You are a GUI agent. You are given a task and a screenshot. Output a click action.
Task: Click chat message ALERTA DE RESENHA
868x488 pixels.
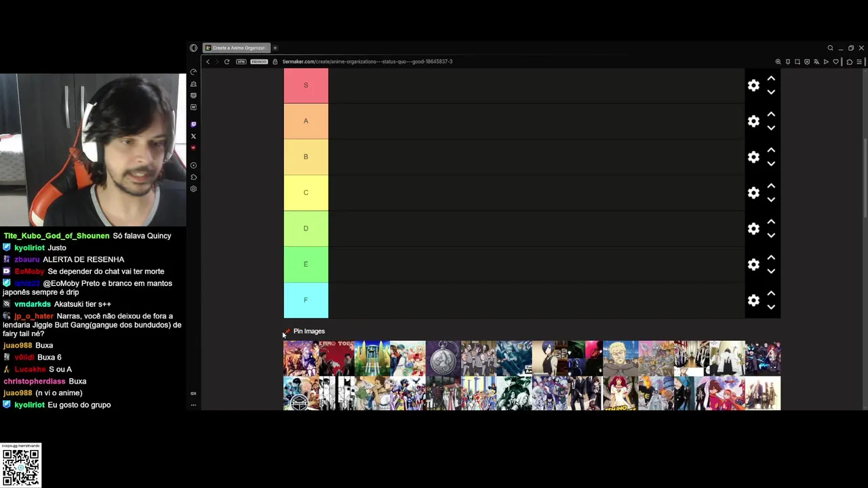(83, 260)
